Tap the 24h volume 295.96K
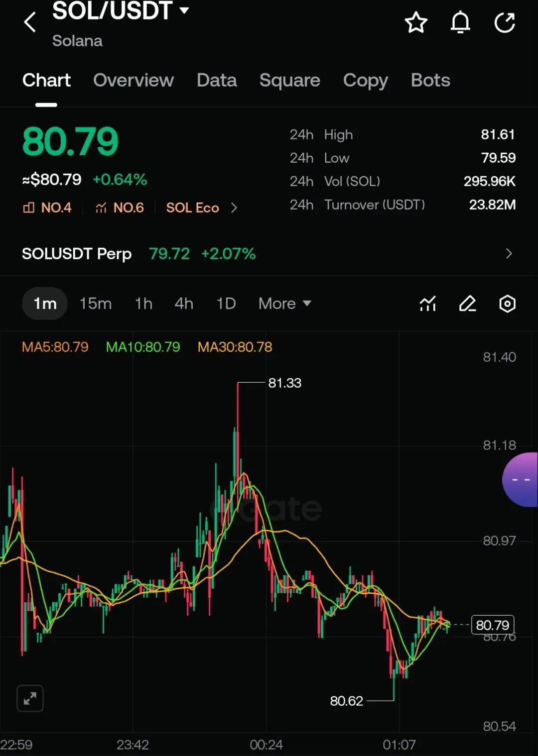 [490, 181]
